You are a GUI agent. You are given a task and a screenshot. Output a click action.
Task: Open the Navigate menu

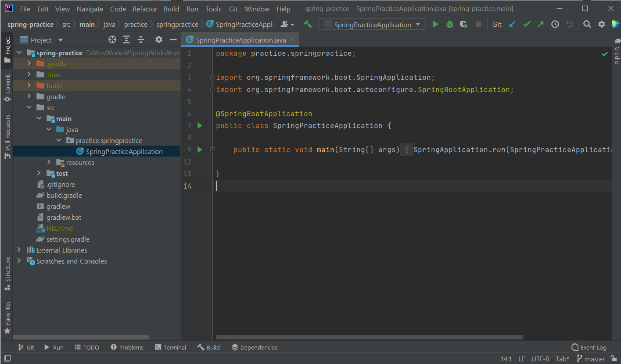[x=90, y=9]
